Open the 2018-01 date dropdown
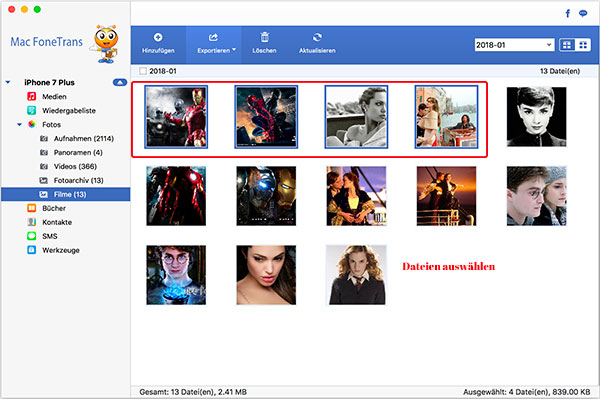This screenshot has height=399, width=600. 514,45
